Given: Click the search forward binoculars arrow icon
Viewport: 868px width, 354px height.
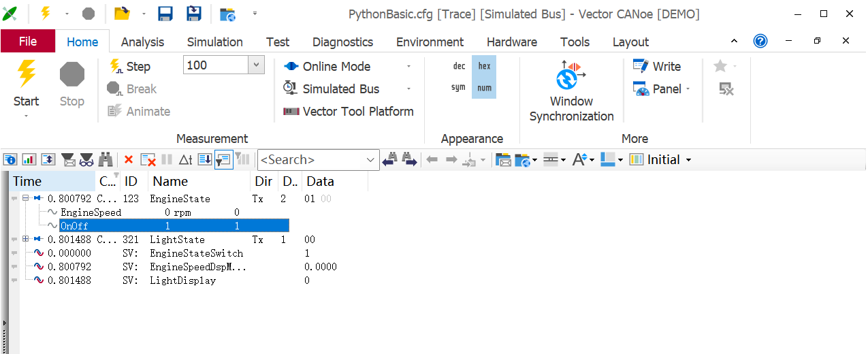Looking at the screenshot, I should pos(408,159).
